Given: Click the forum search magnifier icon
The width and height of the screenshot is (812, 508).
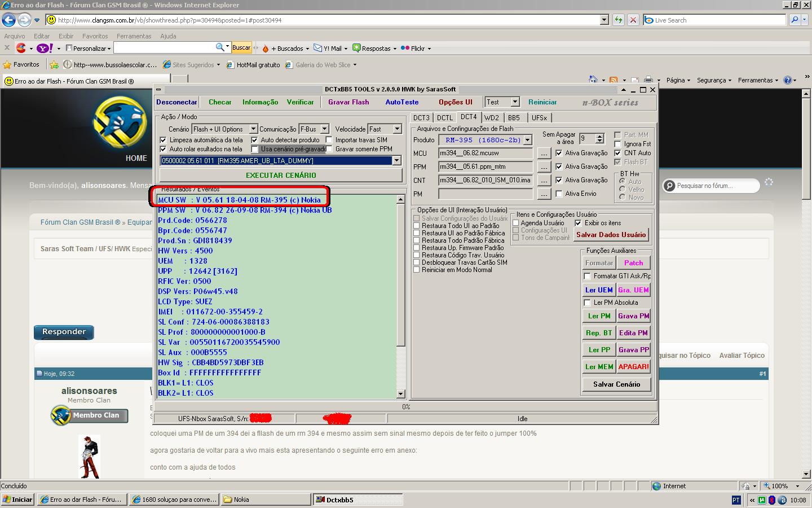Looking at the screenshot, I should (x=669, y=186).
